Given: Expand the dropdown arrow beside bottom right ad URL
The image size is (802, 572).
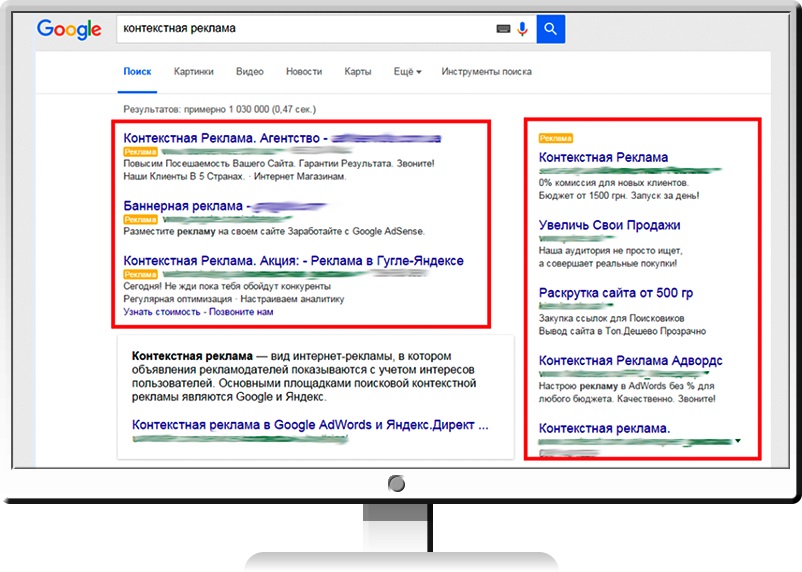Looking at the screenshot, I should click(738, 441).
